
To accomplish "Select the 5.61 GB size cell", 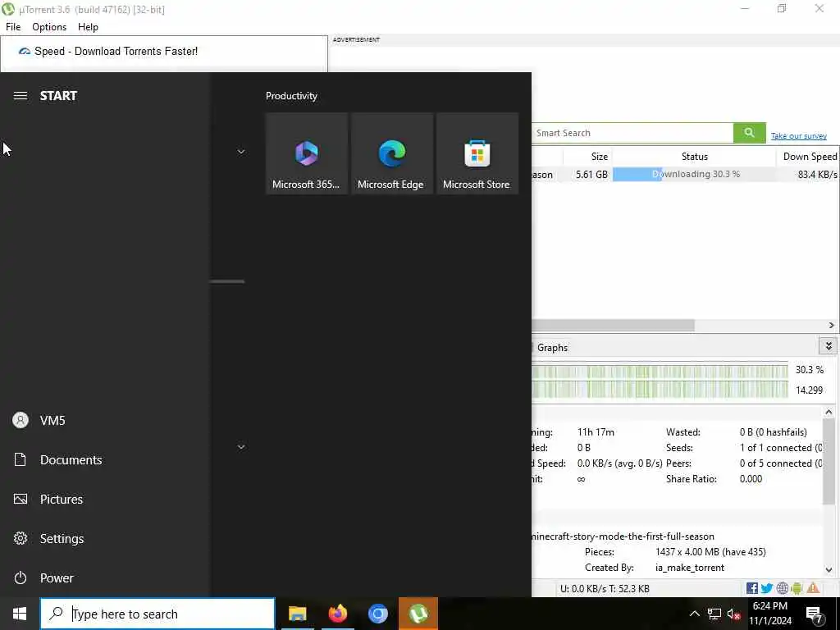I will tap(591, 174).
